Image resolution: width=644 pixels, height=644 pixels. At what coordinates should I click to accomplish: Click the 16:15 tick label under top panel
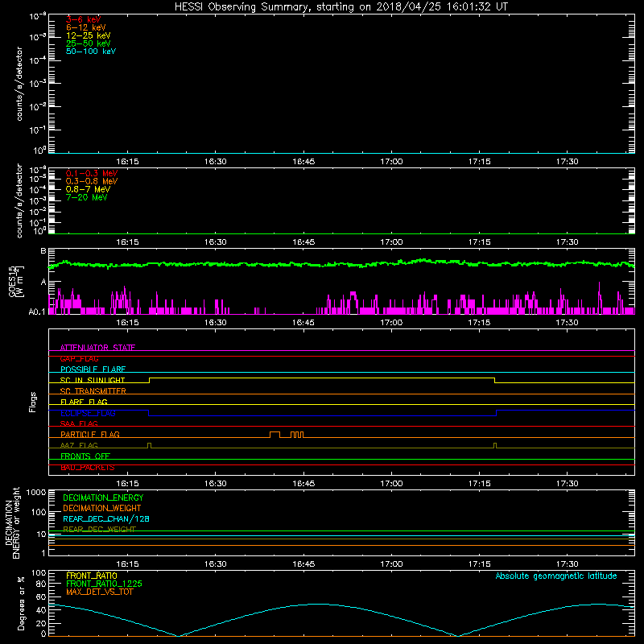point(127,162)
